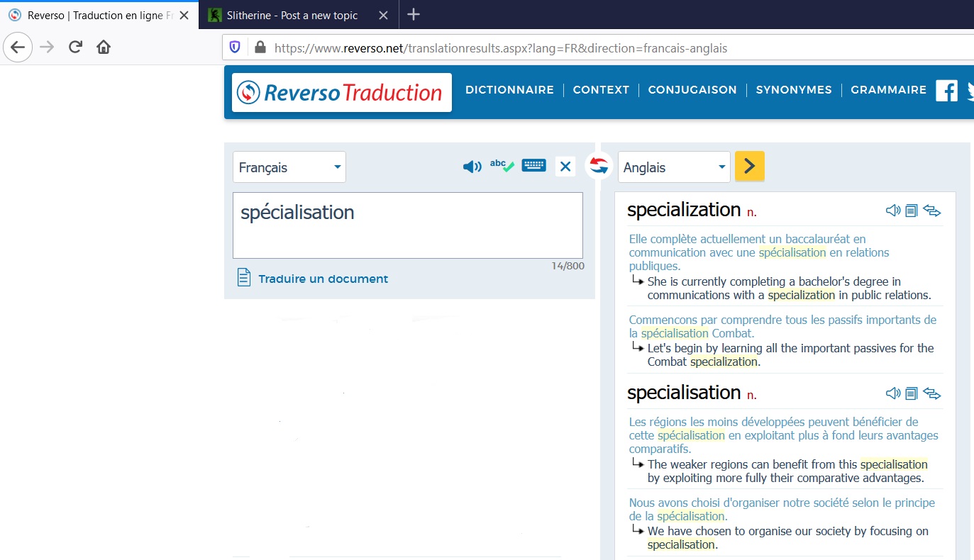The image size is (974, 560).
Task: Click the padlock site security icon
Action: (x=260, y=47)
